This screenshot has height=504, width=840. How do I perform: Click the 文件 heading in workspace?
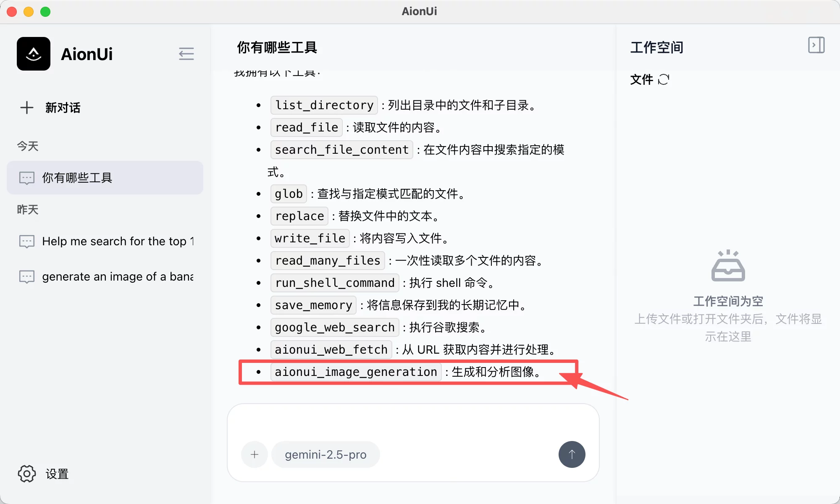point(641,79)
